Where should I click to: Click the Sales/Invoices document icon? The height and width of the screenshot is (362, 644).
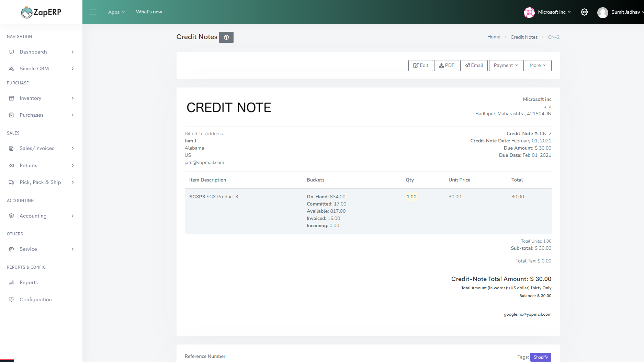[11, 148]
